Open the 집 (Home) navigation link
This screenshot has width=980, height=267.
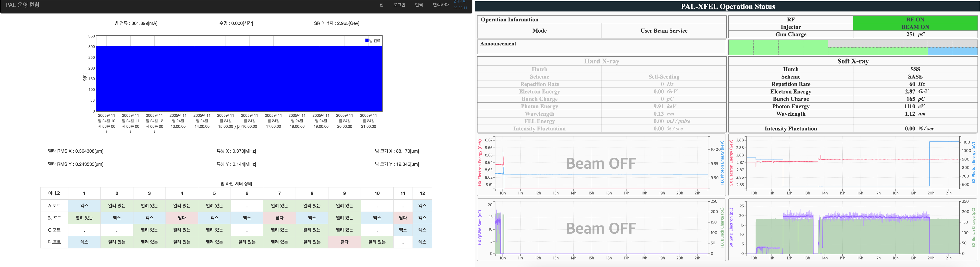click(381, 5)
